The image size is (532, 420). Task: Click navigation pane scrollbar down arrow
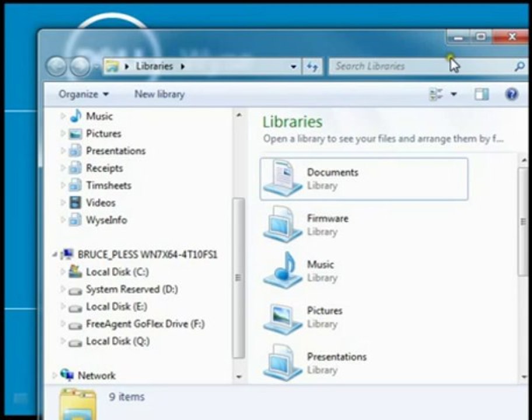[x=239, y=376]
